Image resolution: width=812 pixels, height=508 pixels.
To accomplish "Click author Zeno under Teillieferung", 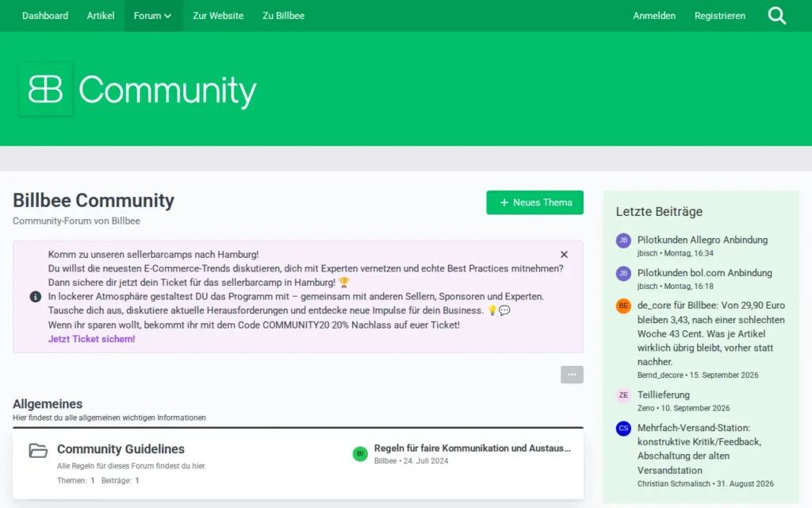I will [645, 409].
